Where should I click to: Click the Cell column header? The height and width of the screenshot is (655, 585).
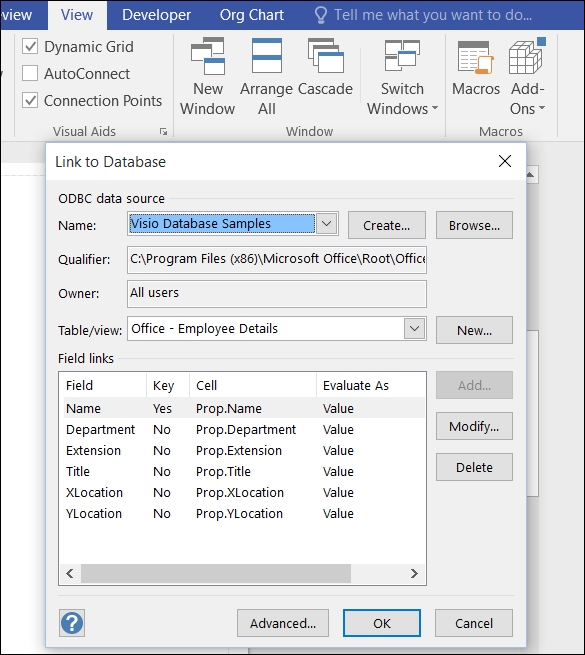point(253,385)
